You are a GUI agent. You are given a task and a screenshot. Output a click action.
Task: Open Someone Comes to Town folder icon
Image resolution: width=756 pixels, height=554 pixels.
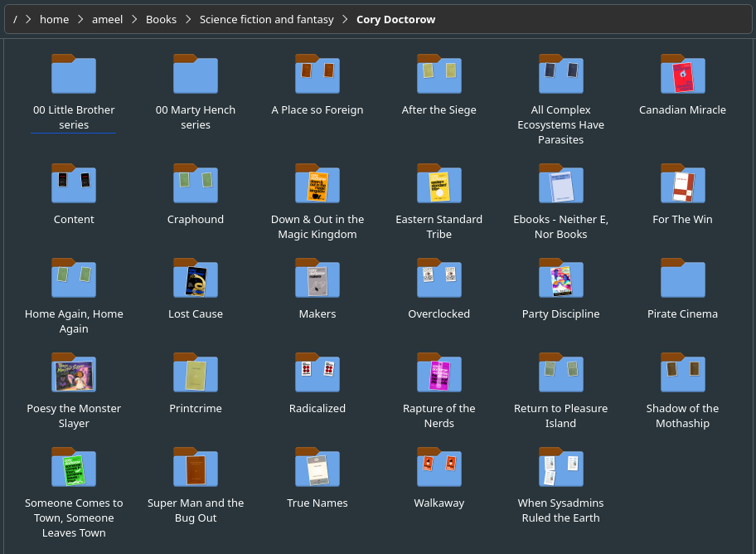(x=74, y=467)
